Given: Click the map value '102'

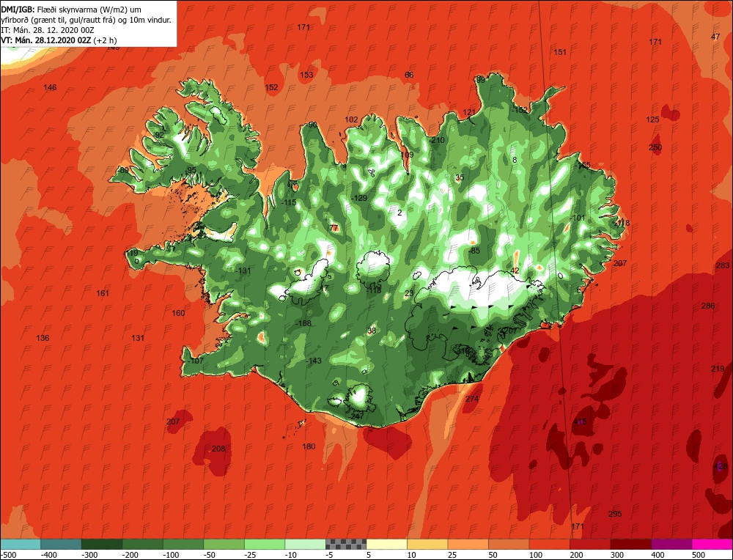Looking at the screenshot, I should click(x=351, y=119).
